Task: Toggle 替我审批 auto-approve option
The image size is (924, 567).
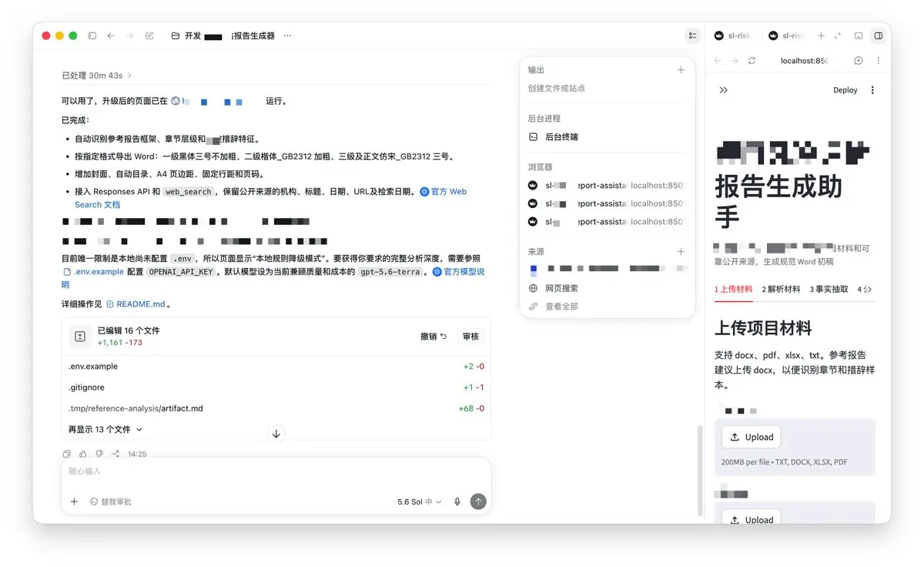Action: pos(111,502)
